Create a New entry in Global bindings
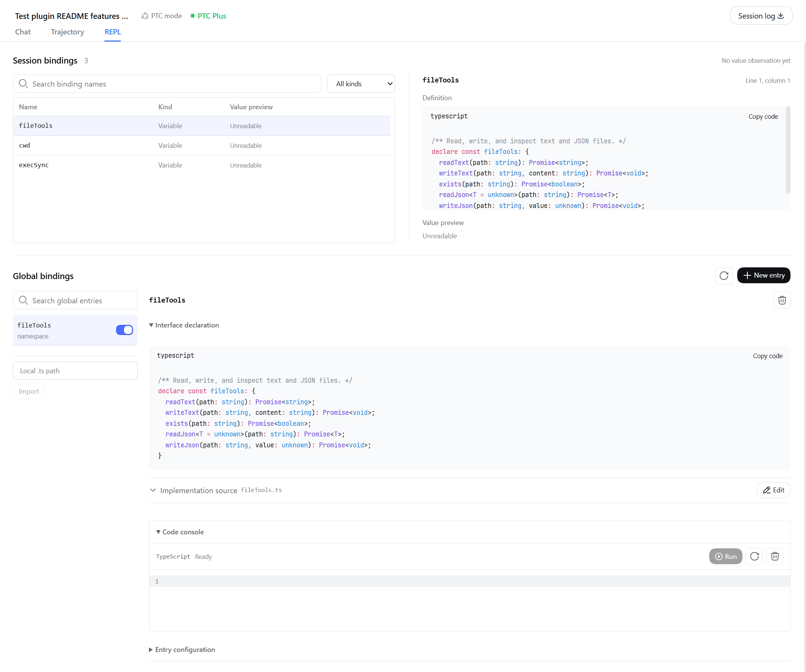Image resolution: width=806 pixels, height=672 pixels. click(763, 275)
